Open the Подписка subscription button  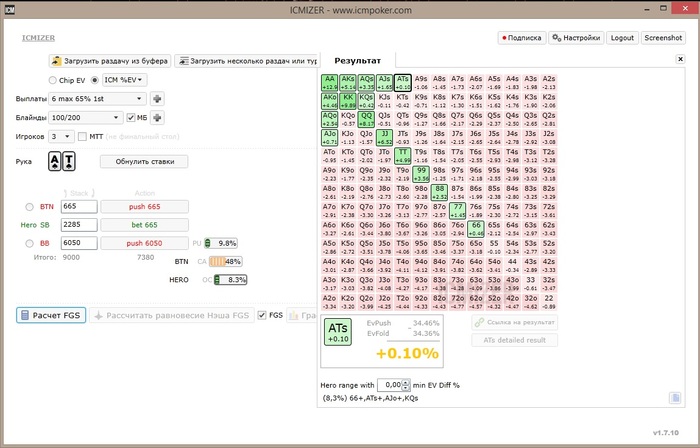tap(522, 38)
